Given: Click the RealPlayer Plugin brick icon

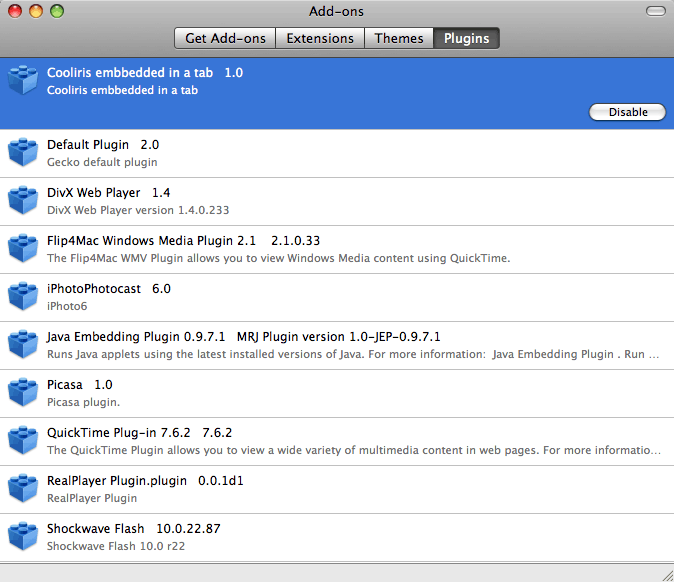Looking at the screenshot, I should pos(23,489).
